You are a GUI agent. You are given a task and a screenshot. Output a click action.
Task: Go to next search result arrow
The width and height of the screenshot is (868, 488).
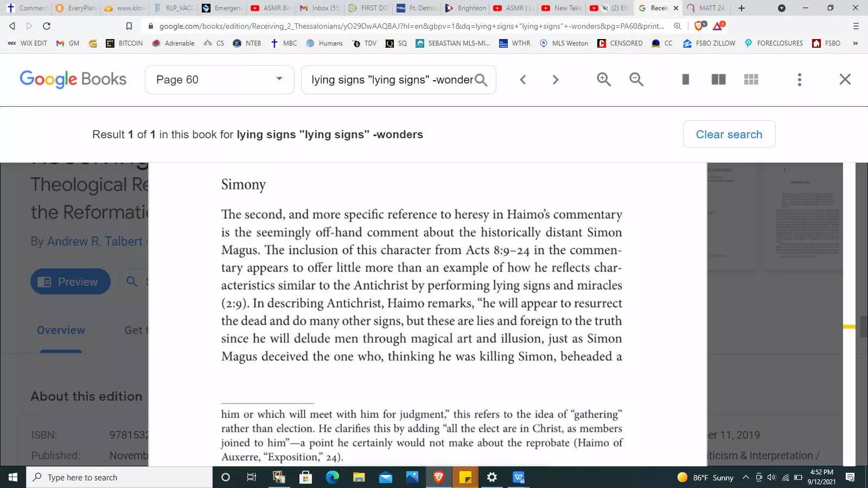(555, 80)
